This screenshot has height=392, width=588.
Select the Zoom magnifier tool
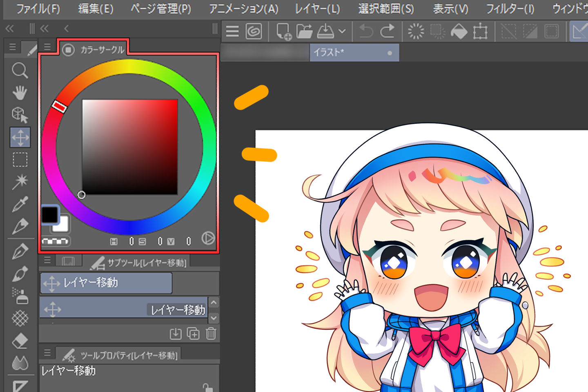[x=20, y=71]
